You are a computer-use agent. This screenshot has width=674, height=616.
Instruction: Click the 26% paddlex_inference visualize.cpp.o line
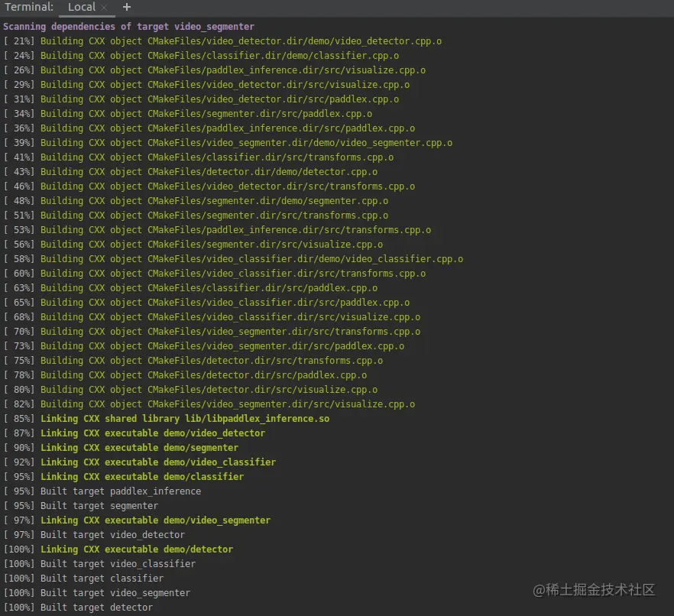click(215, 70)
